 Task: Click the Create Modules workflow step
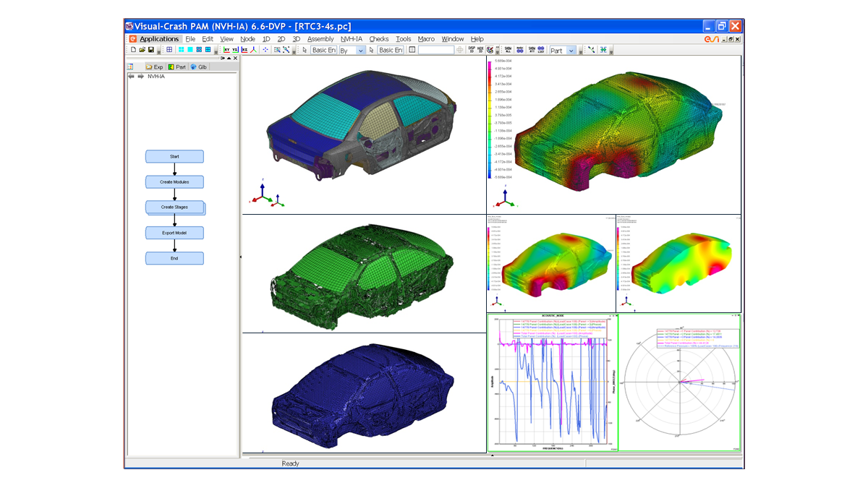click(174, 182)
